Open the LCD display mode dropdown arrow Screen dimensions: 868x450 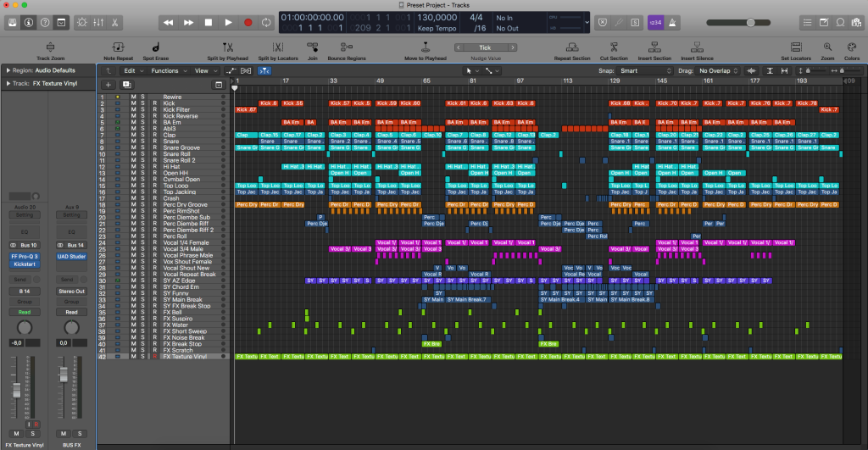(587, 23)
